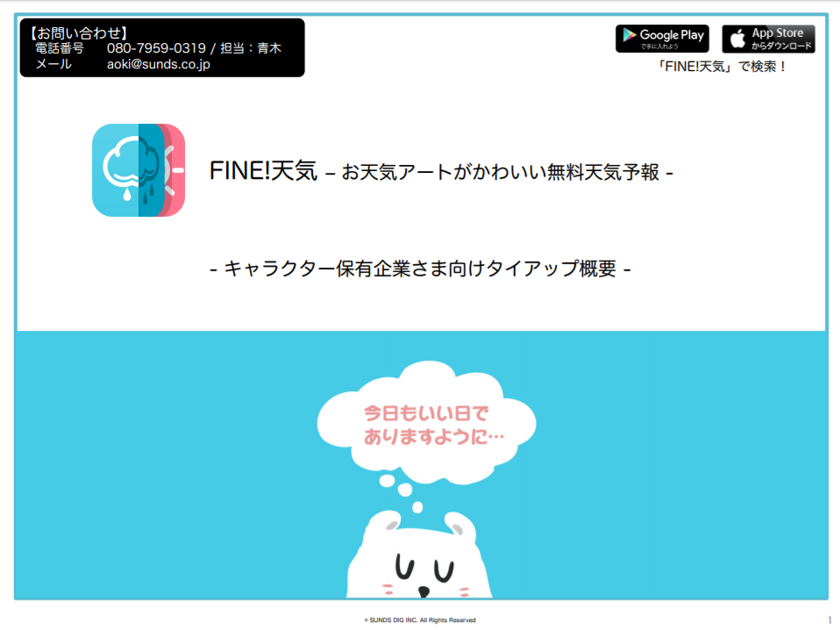Click the email address aoki@sunds.co.jp

pyautogui.click(x=159, y=64)
